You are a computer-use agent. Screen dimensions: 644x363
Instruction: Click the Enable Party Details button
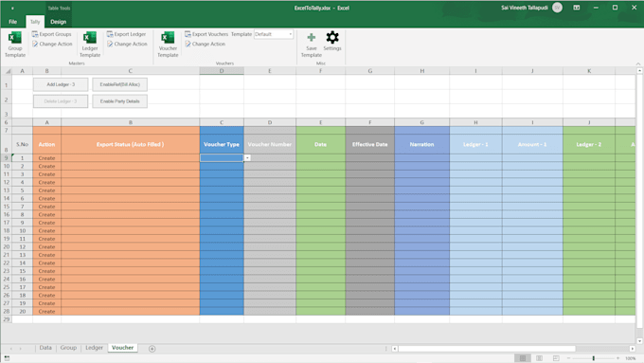(x=119, y=101)
